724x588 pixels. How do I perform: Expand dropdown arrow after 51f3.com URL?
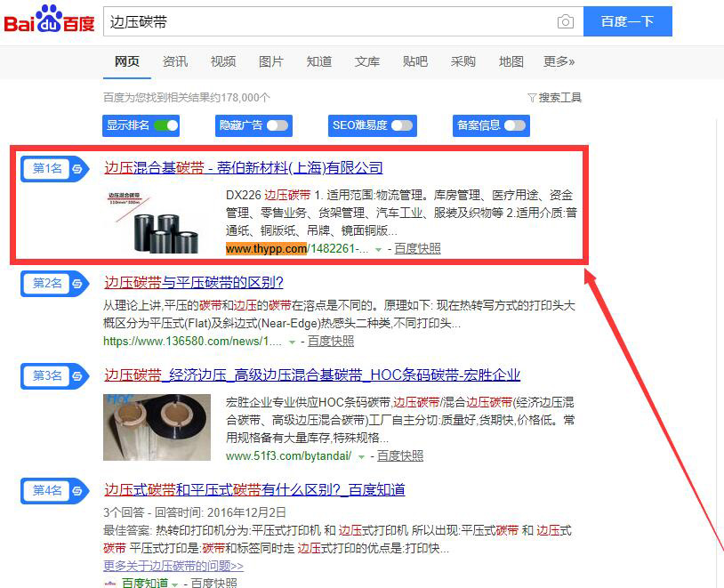(x=361, y=457)
